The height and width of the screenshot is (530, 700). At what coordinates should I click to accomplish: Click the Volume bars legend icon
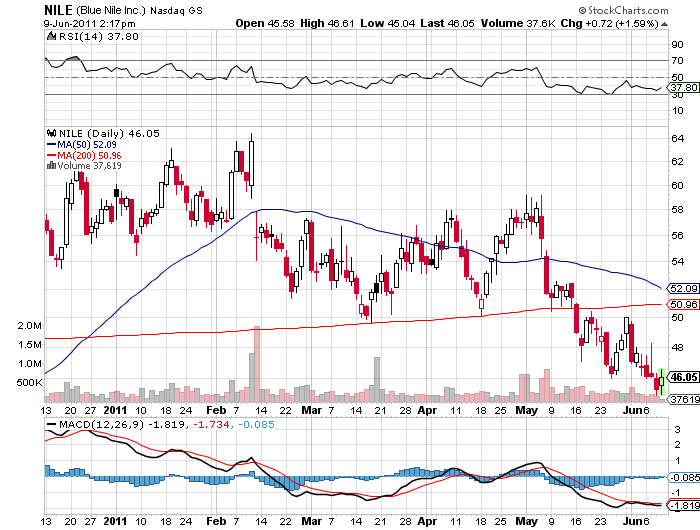[51, 166]
